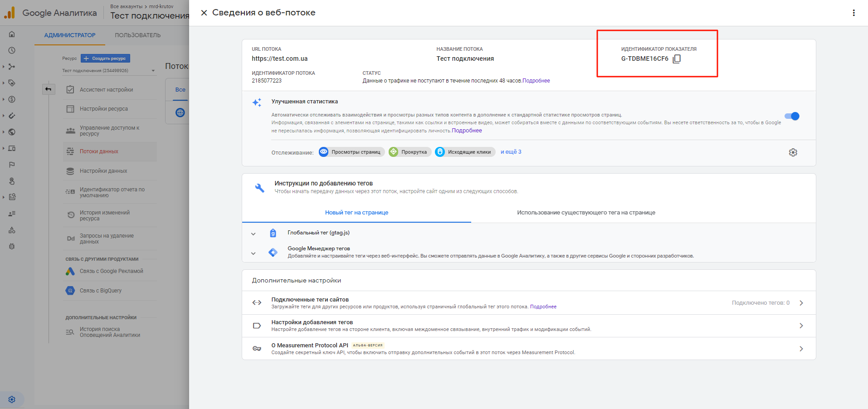Viewport: 868px width, 409px height.
Task: Open the devices Tech icon in sidebar
Action: [x=12, y=148]
